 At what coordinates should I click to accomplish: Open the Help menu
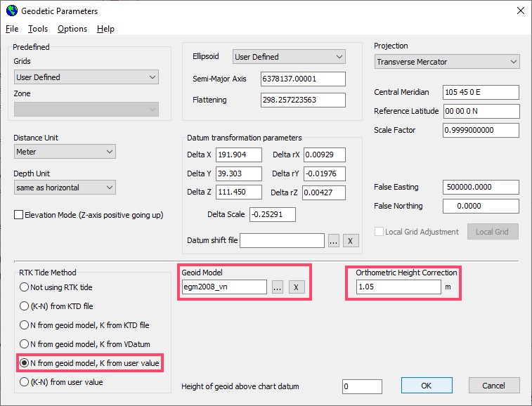pos(105,29)
